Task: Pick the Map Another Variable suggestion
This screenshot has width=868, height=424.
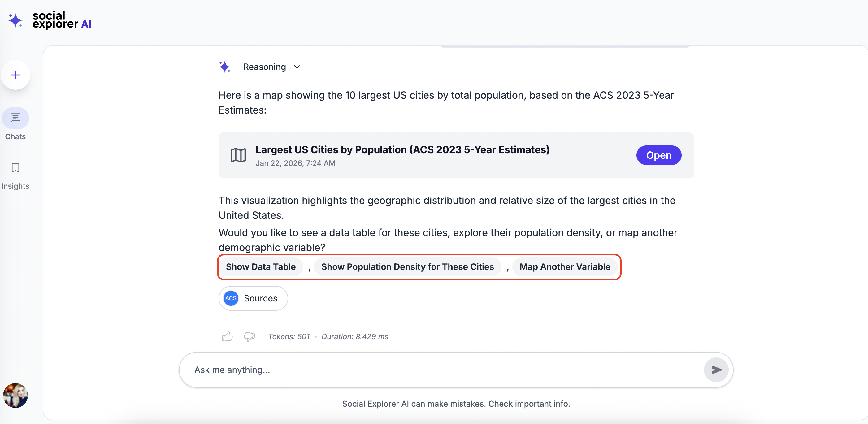Action: 564,267
